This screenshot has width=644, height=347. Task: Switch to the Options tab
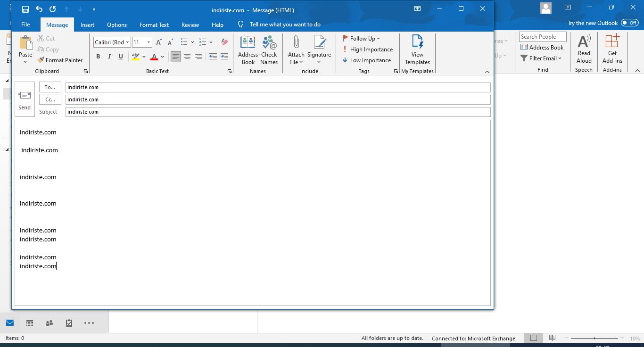[117, 25]
